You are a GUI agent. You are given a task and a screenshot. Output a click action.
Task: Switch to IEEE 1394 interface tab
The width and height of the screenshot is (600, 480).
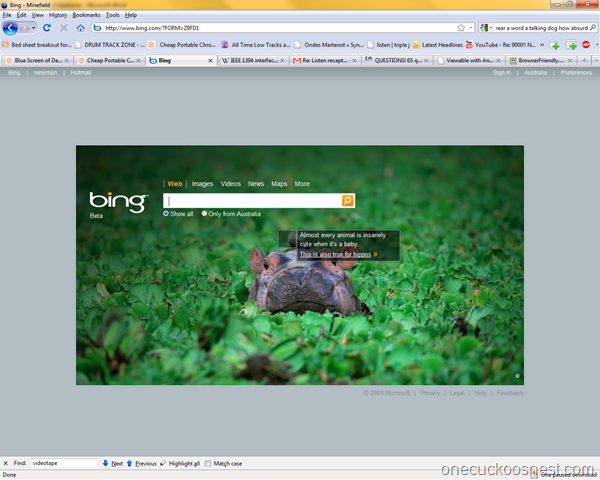[253, 60]
